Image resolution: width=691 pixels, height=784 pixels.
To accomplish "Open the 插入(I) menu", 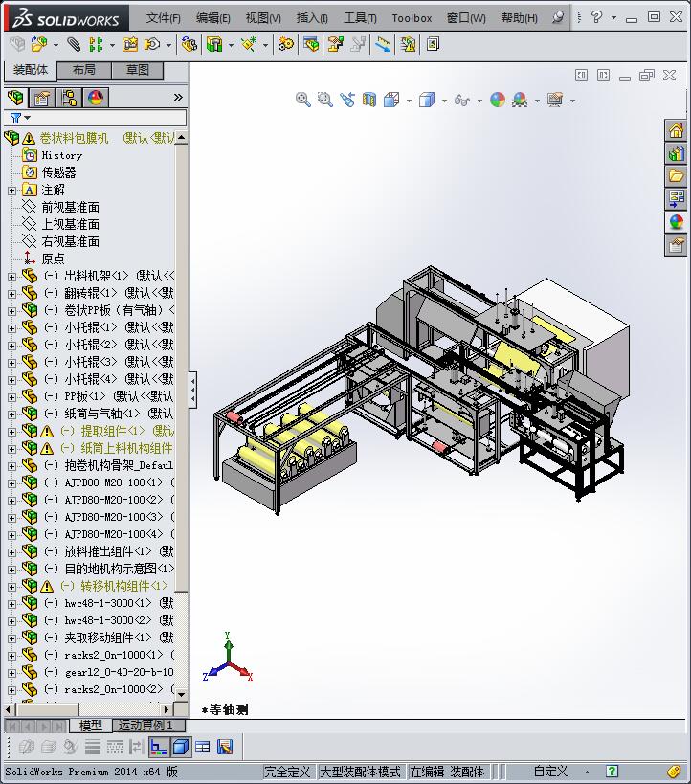I will 312,18.
